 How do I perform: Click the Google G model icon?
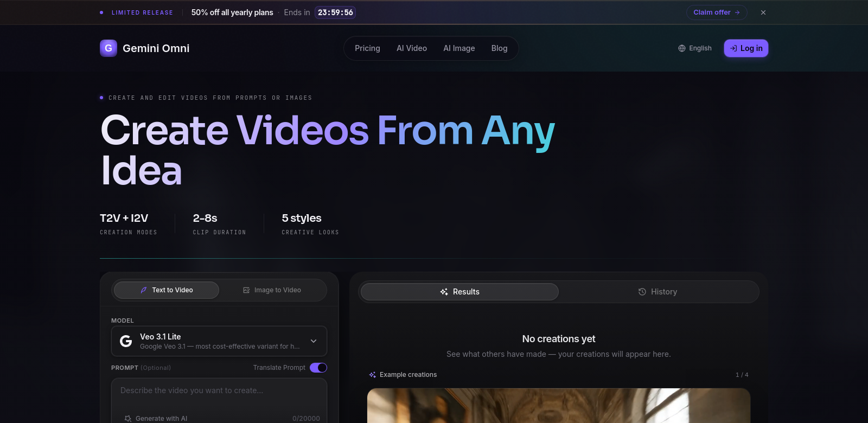[x=126, y=341]
